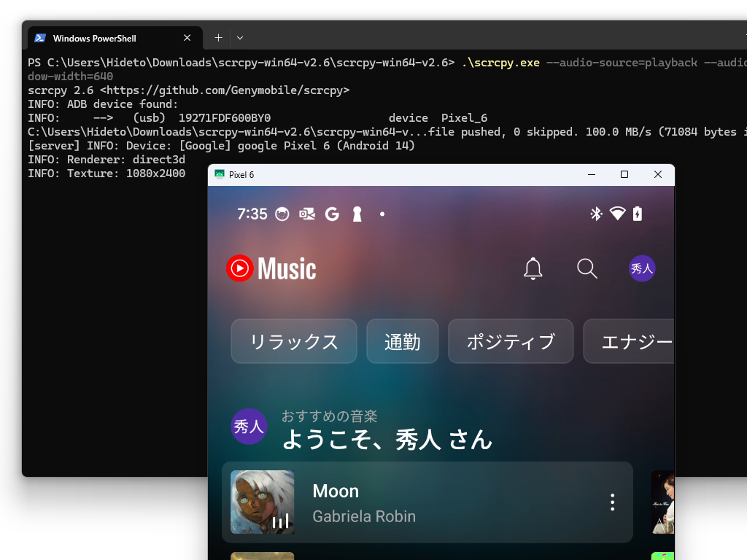Toggle the リラックス mood filter chip

click(x=293, y=341)
